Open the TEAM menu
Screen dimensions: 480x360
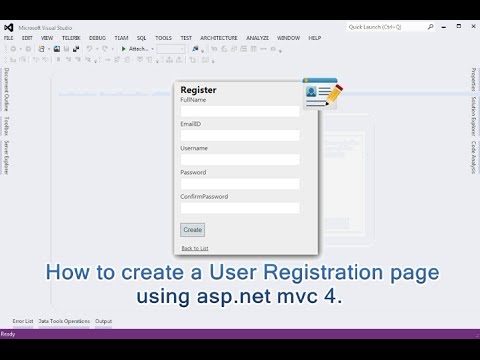coord(121,38)
